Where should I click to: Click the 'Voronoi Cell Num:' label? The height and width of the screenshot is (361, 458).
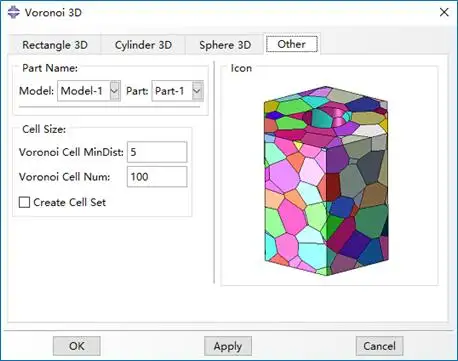coord(64,177)
